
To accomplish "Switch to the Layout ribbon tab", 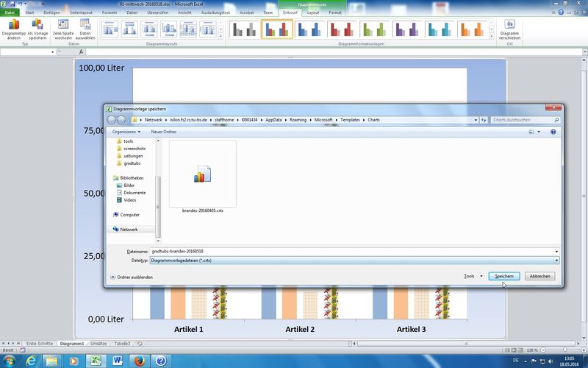I will (313, 13).
